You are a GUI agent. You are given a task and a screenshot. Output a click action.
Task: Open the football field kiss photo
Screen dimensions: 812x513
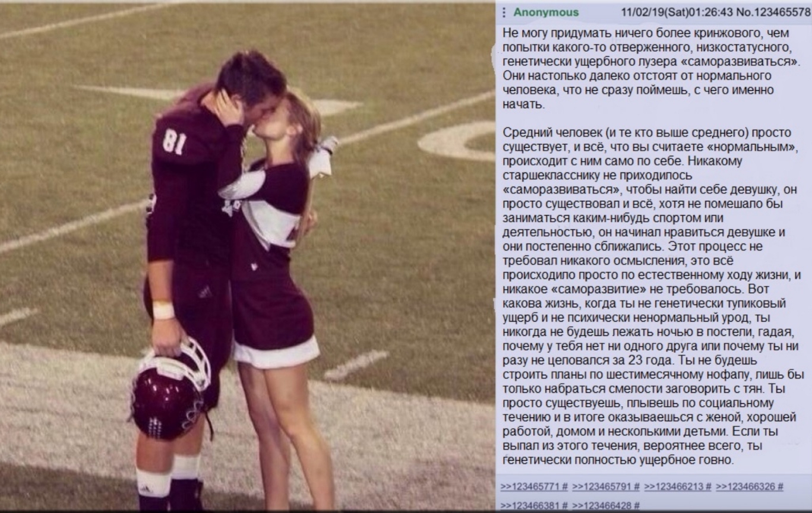point(247,257)
